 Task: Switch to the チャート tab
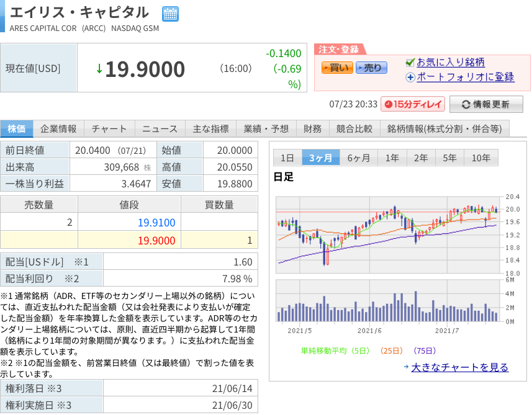tap(109, 129)
